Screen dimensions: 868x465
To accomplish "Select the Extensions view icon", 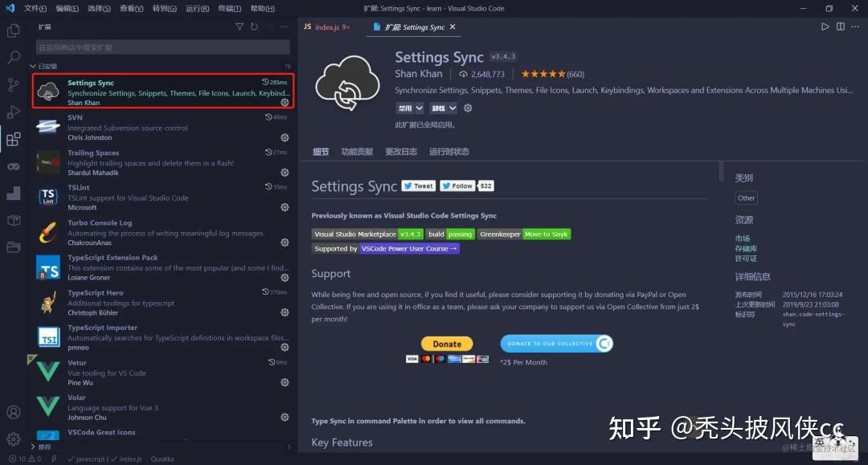I will point(14,139).
